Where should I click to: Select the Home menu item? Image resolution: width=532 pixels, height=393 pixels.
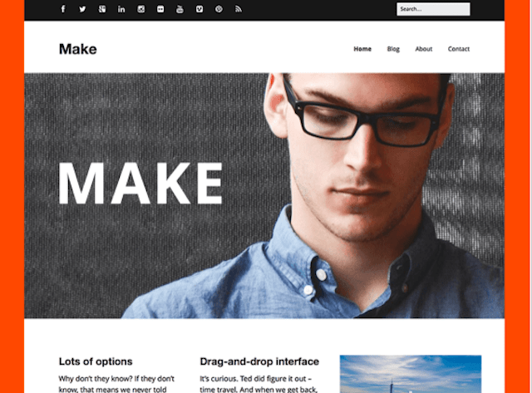(362, 49)
